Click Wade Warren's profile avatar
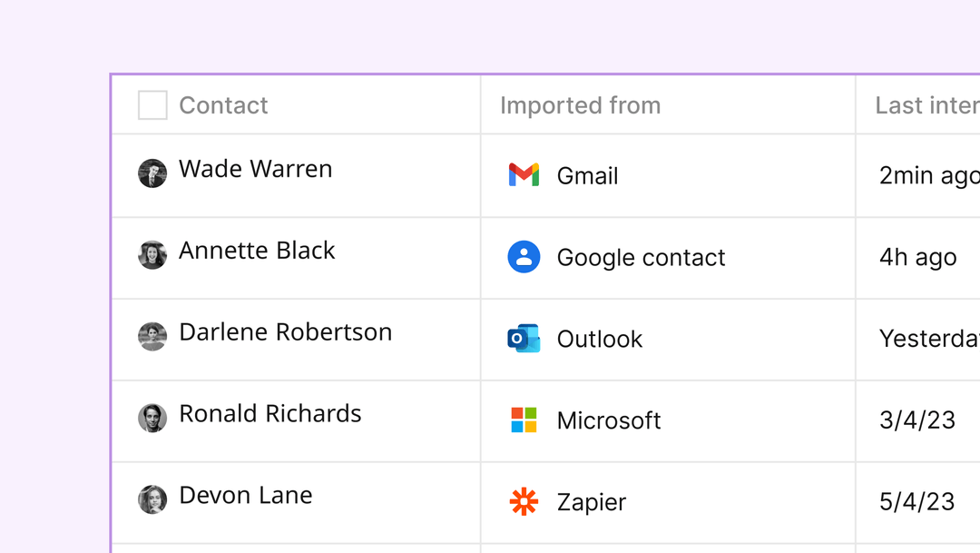The width and height of the screenshot is (980, 553). tap(152, 173)
